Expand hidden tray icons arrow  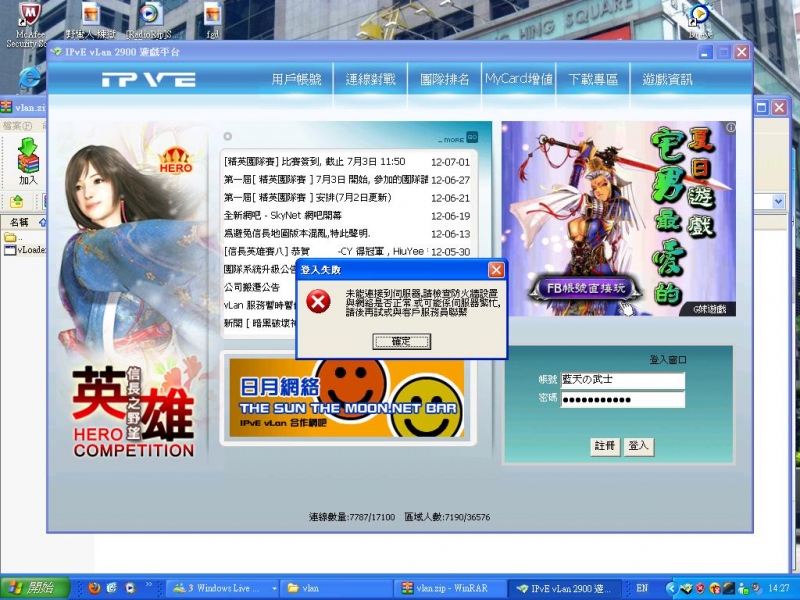pos(671,589)
